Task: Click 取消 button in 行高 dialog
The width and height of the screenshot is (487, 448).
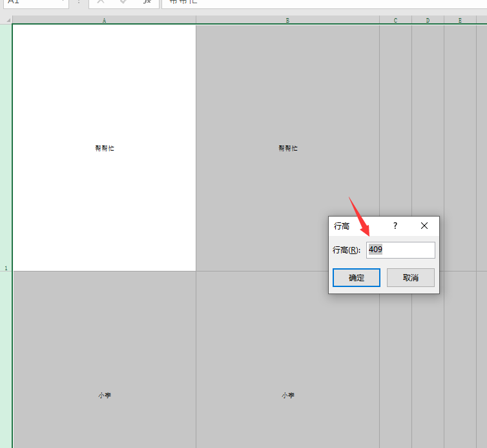Action: coord(411,277)
